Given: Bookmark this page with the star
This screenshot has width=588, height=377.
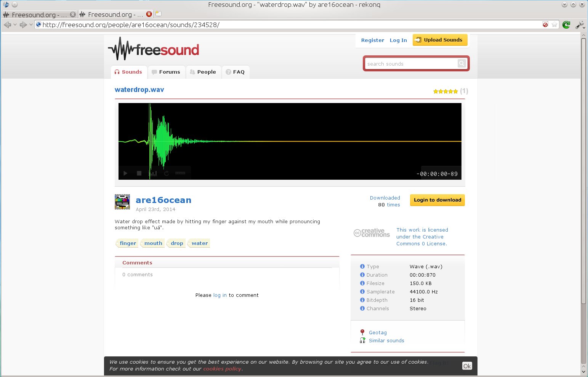Looking at the screenshot, I should tap(554, 25).
